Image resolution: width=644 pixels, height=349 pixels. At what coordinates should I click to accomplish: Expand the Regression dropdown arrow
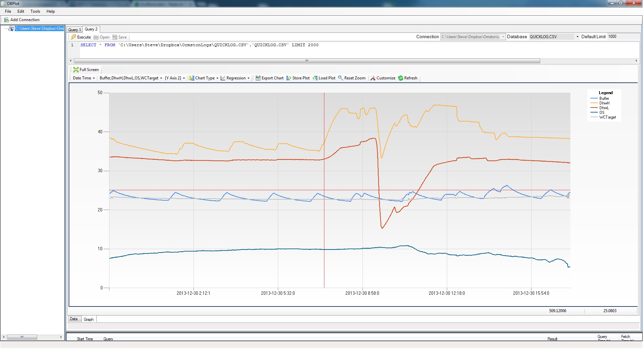click(248, 78)
